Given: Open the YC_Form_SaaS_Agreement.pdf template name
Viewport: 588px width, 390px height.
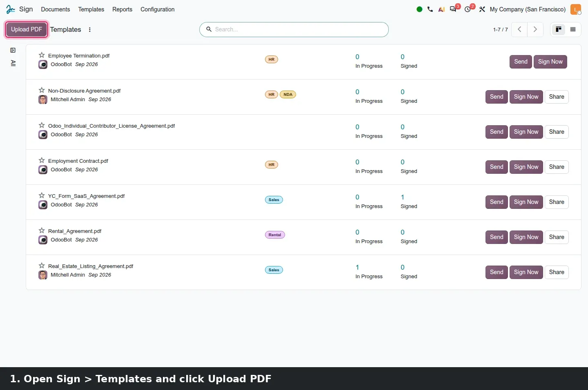Looking at the screenshot, I should (x=86, y=196).
